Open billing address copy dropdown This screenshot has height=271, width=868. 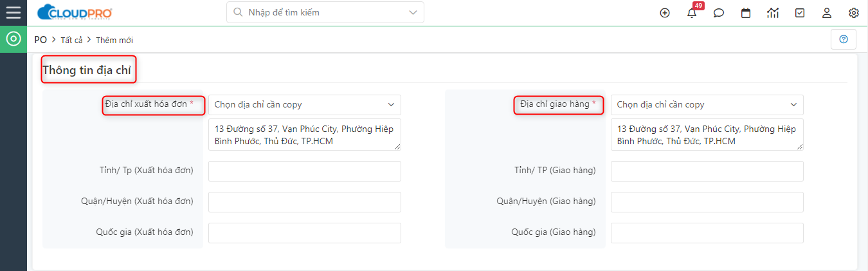coord(305,104)
